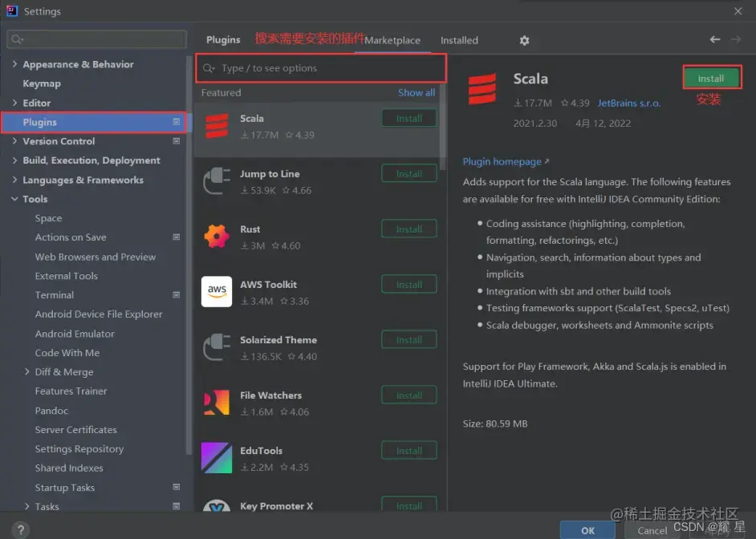Click the plugin list vertical scrollbar
The height and width of the screenshot is (539, 756).
(x=443, y=126)
